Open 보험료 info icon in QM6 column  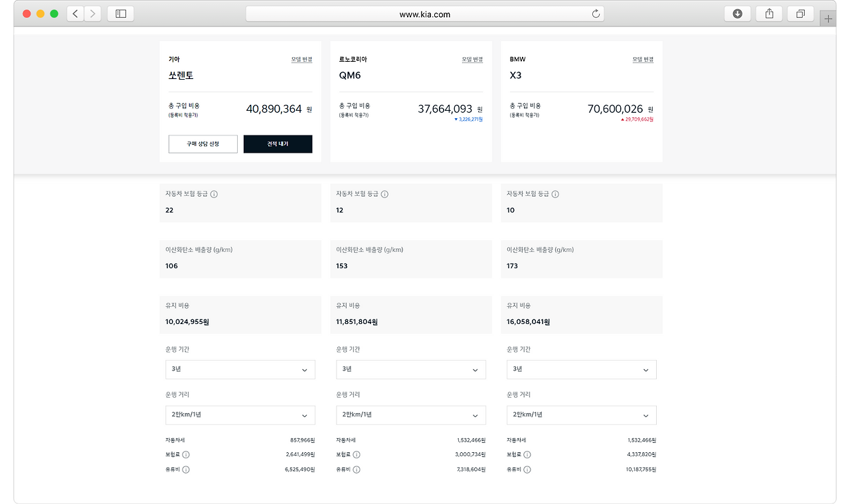(x=357, y=455)
